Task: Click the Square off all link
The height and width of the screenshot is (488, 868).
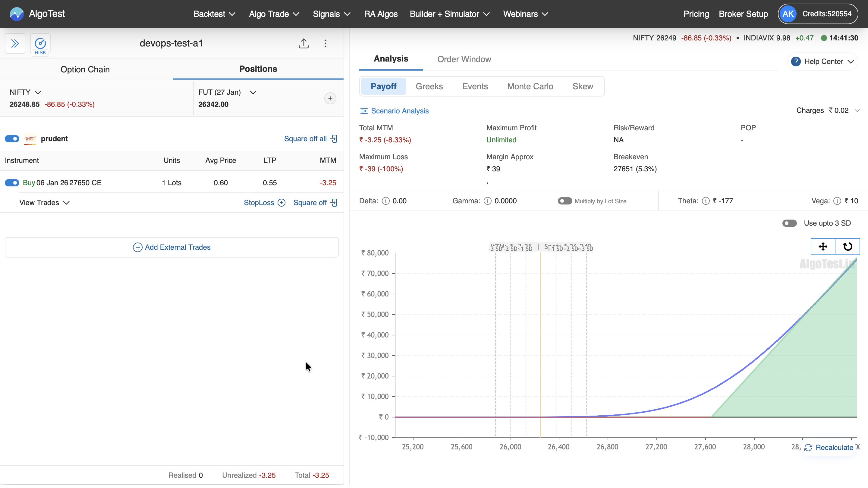Action: click(310, 139)
